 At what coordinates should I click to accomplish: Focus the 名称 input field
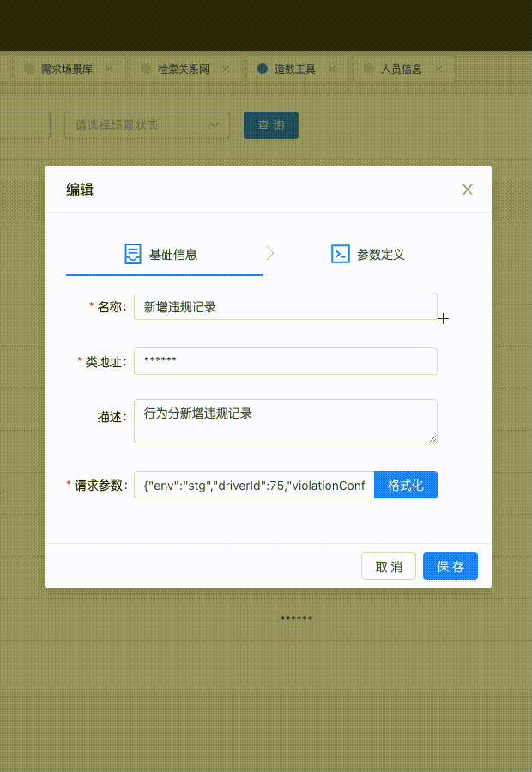(x=285, y=307)
